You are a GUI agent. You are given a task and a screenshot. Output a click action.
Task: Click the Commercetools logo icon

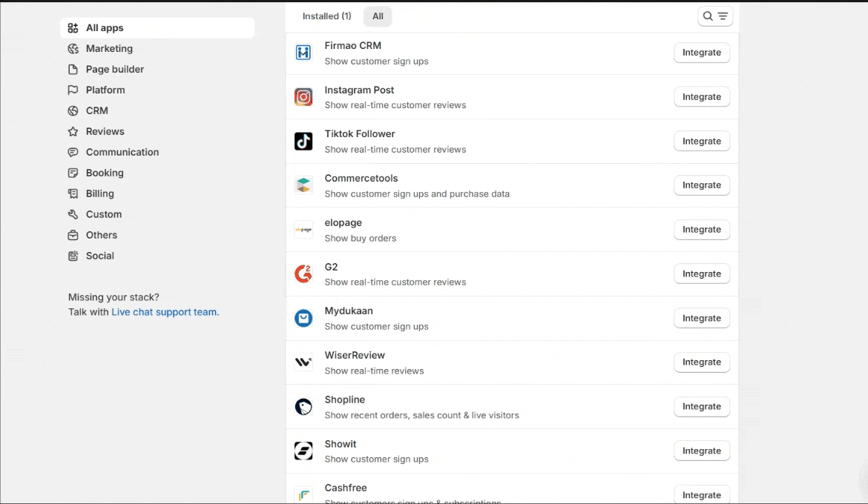pyautogui.click(x=303, y=185)
